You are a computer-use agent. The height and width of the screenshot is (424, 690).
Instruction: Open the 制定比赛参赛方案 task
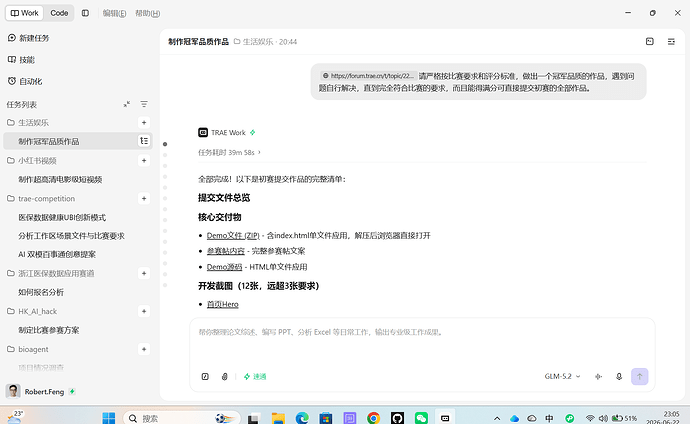click(x=48, y=330)
